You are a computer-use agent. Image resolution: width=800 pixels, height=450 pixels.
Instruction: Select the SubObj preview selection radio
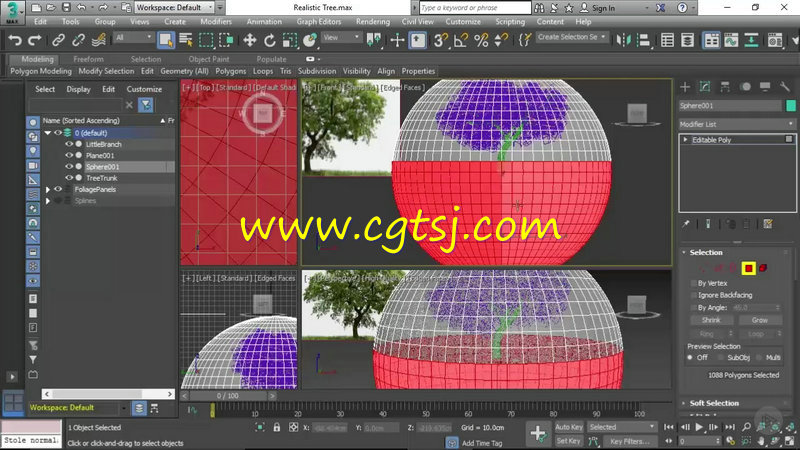pos(720,358)
